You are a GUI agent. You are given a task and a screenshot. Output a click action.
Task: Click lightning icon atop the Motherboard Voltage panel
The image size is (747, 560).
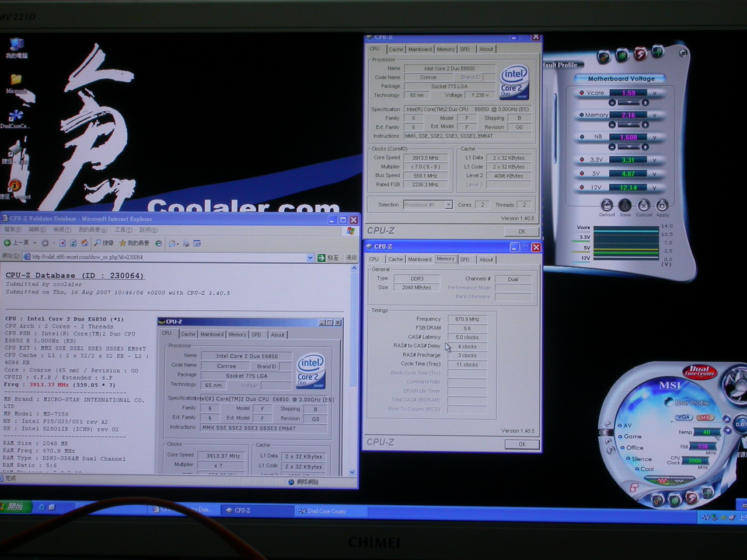click(x=640, y=54)
